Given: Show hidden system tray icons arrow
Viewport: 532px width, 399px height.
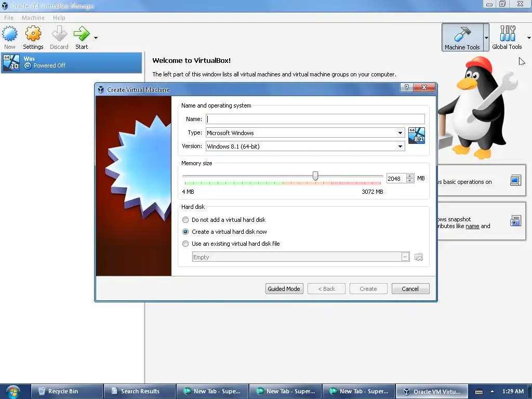Looking at the screenshot, I should point(492,392).
